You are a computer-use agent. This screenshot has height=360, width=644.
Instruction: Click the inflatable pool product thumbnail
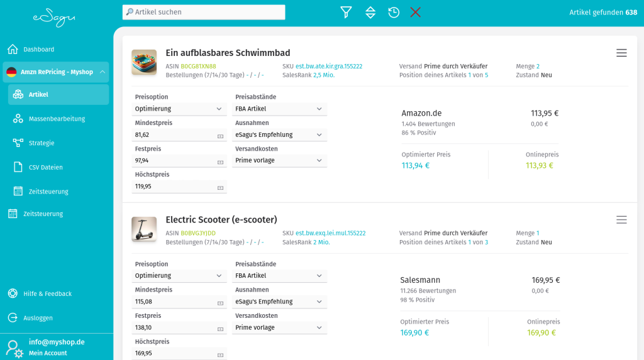click(x=144, y=62)
